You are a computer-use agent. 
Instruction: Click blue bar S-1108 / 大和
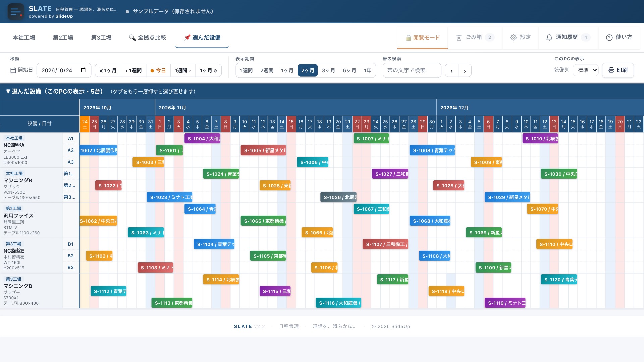(x=435, y=256)
